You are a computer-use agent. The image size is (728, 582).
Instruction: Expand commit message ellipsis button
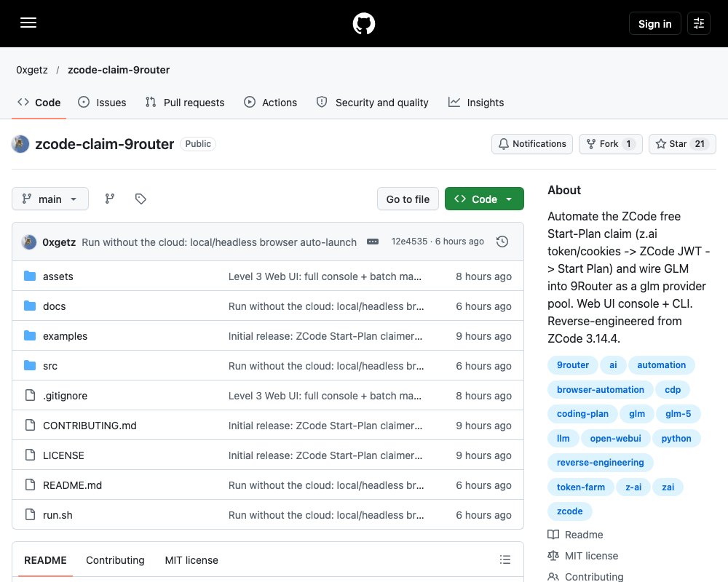[x=373, y=242]
